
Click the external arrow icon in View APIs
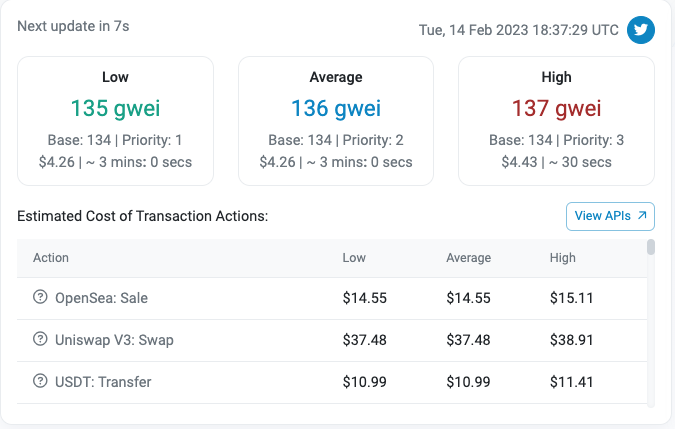(643, 215)
